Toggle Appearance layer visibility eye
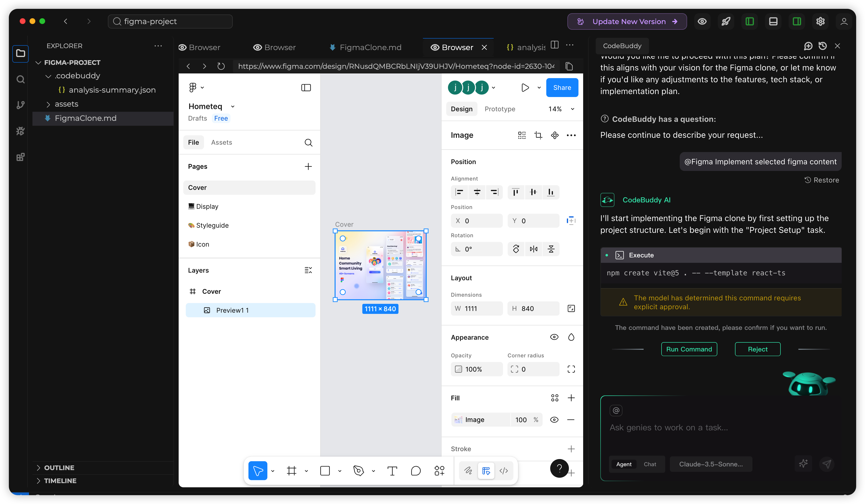Screen dimensions: 865x504 554,337
